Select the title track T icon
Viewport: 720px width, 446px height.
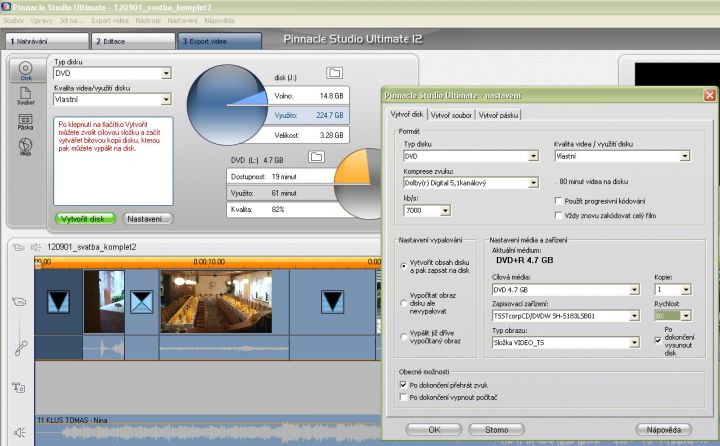point(18,387)
